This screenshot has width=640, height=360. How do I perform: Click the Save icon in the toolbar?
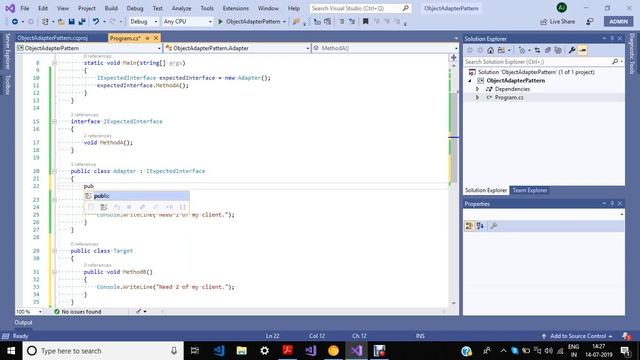point(71,22)
